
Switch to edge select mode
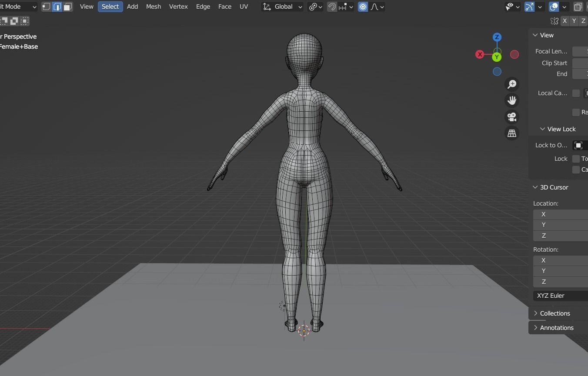pos(57,7)
